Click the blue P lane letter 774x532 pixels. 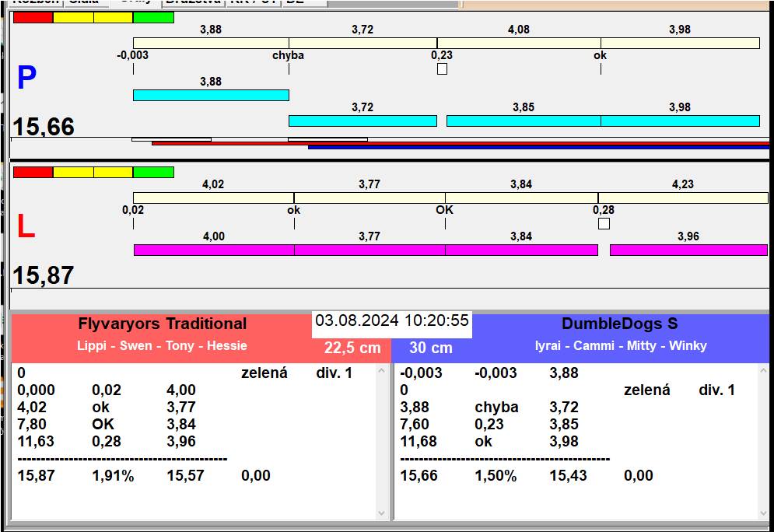[x=26, y=78]
